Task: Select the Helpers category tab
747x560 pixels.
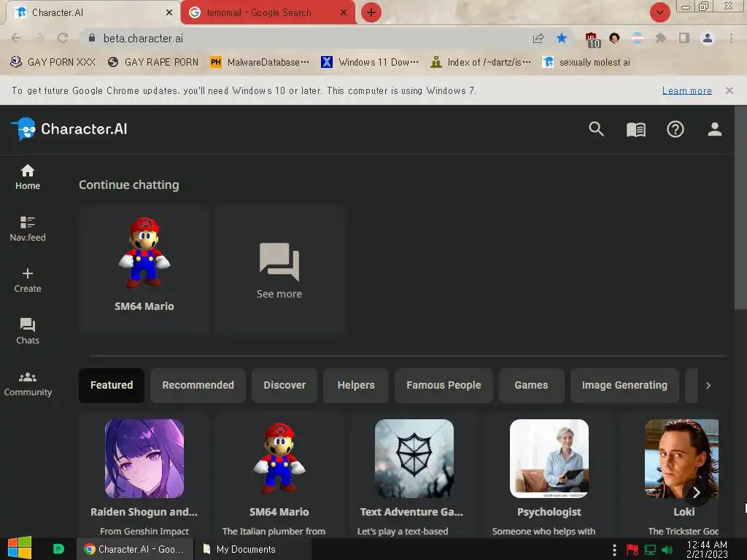Action: [356, 385]
